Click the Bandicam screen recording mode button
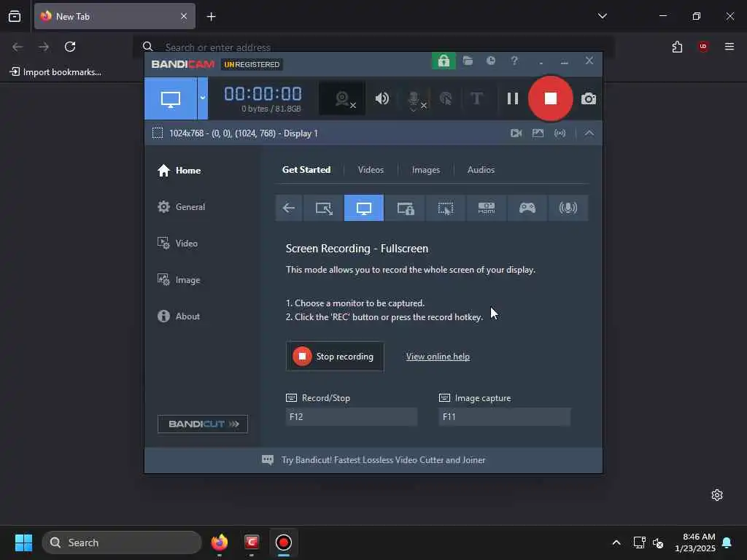The width and height of the screenshot is (747, 560). pos(171,98)
